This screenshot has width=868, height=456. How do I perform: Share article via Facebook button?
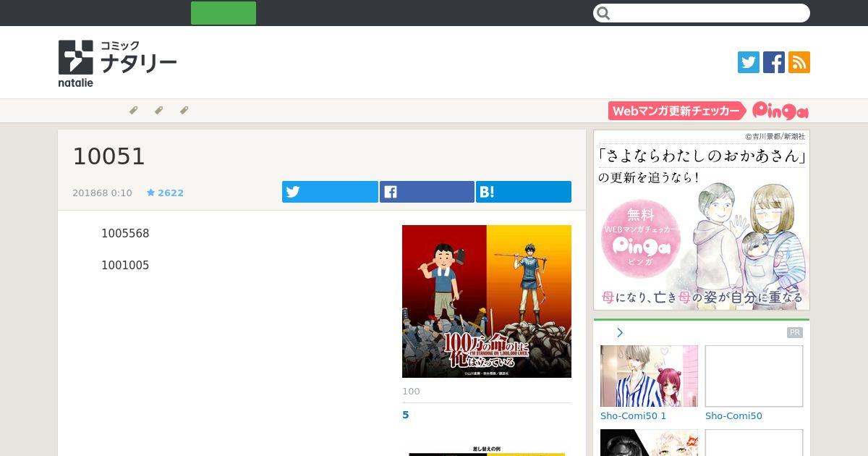click(x=427, y=192)
